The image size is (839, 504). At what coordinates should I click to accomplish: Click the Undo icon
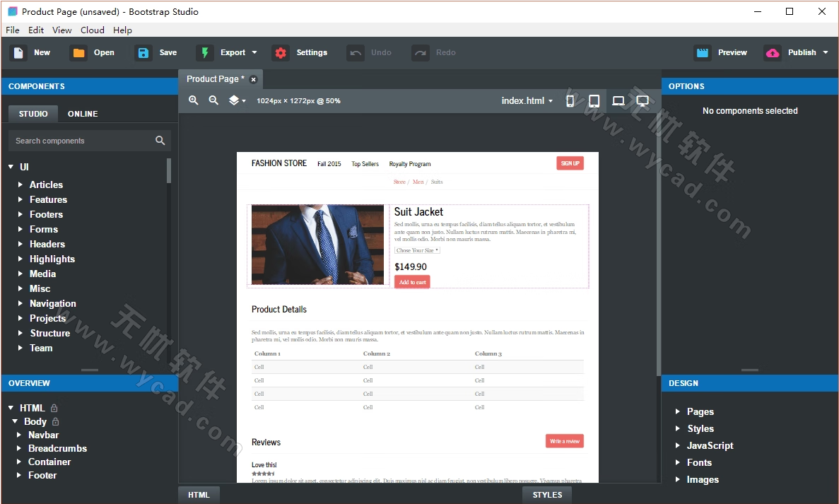coord(356,52)
